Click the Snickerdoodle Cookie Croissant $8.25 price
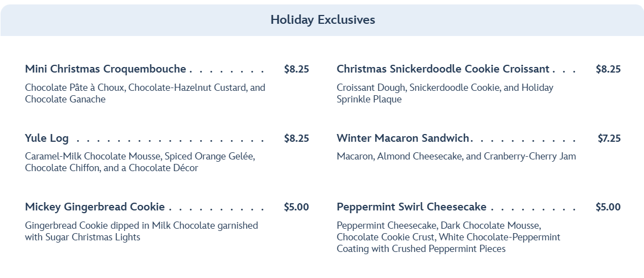Viewport: 644px width, 278px height. click(608, 69)
